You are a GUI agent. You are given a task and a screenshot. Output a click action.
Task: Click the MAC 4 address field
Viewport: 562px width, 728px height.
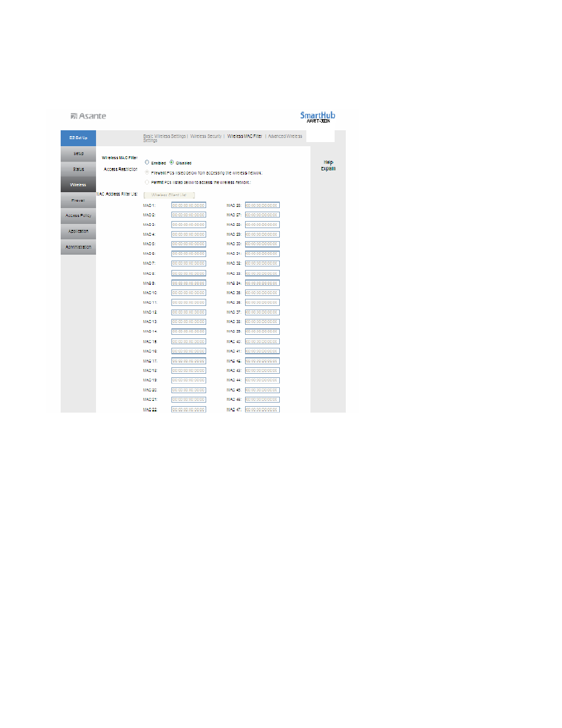pyautogui.click(x=189, y=235)
